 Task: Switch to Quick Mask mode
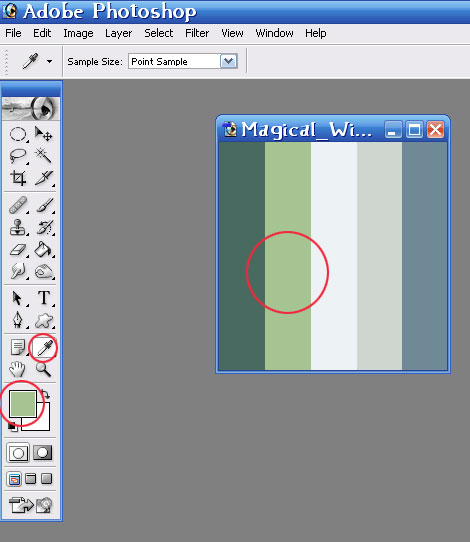(x=43, y=453)
